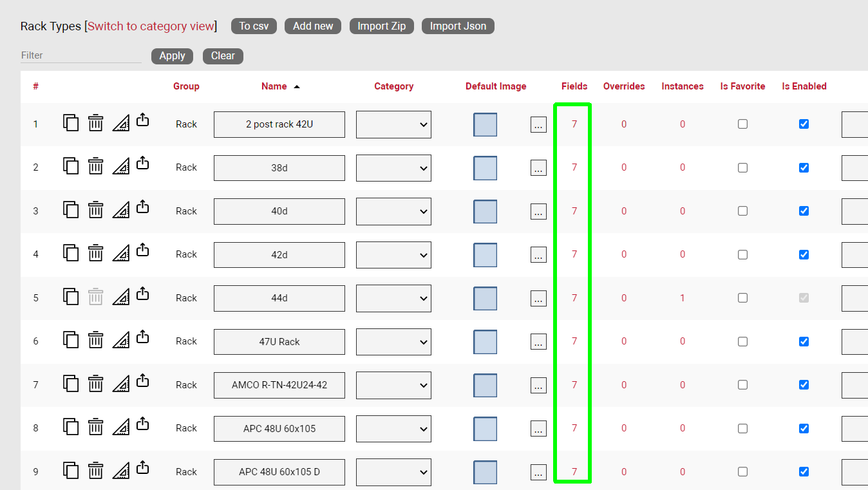This screenshot has width=868, height=490.
Task: Switch to category view link
Action: click(x=151, y=26)
